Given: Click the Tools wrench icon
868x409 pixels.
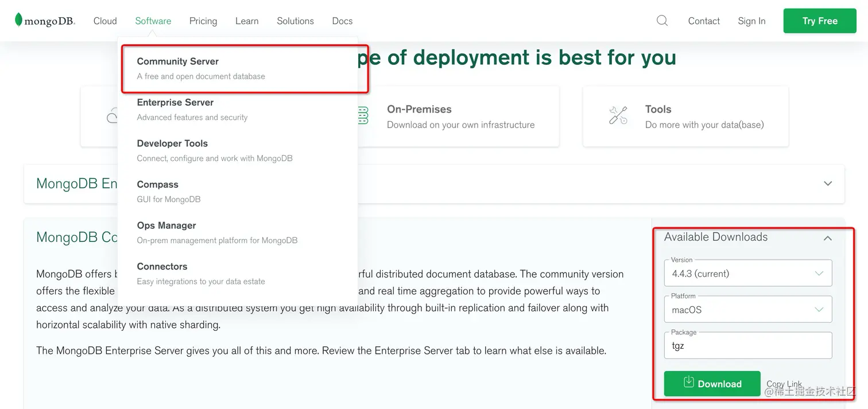Looking at the screenshot, I should pyautogui.click(x=618, y=115).
